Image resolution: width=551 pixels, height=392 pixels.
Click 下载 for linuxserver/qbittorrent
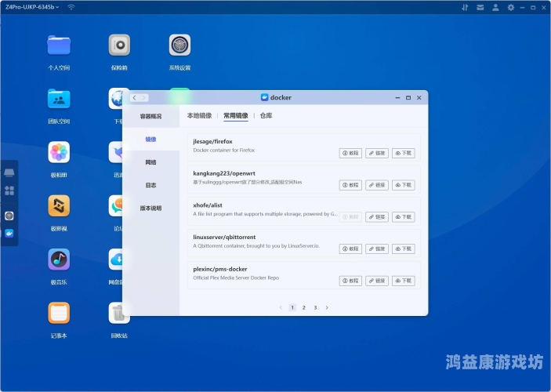(x=404, y=249)
